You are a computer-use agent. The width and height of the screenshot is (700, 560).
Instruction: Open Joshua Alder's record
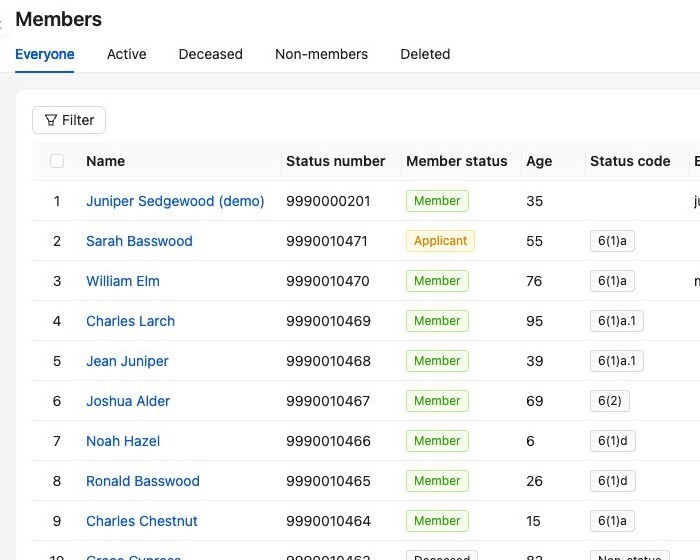[128, 401]
